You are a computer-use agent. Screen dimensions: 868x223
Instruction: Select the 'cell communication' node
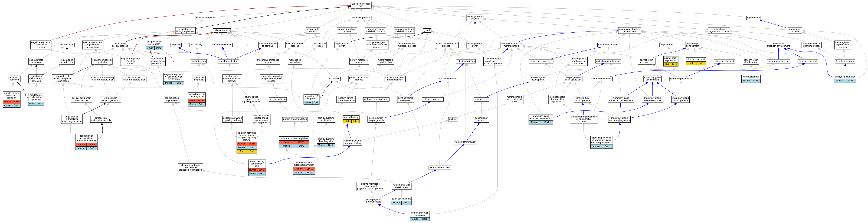[222, 45]
